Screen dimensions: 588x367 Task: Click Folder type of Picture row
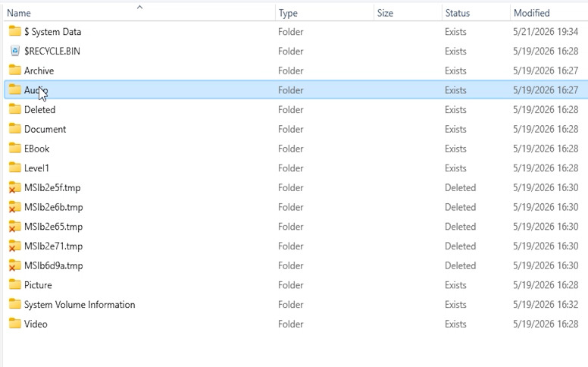tap(291, 285)
